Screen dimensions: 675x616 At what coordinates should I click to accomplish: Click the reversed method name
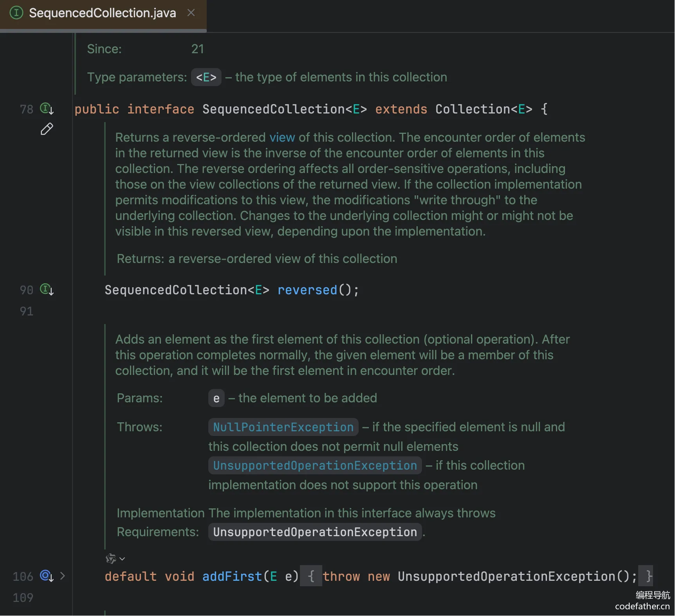point(307,290)
